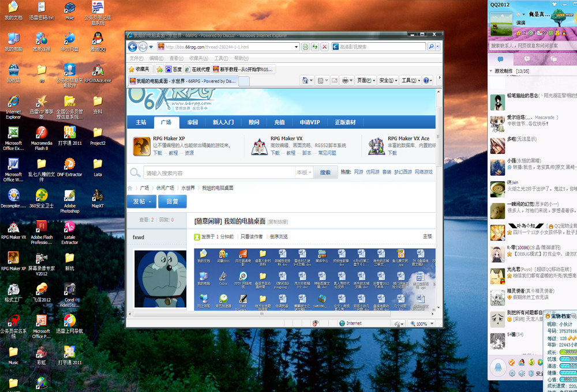Click the printer icon in IE command bar
This screenshot has height=392, width=577.
click(345, 81)
